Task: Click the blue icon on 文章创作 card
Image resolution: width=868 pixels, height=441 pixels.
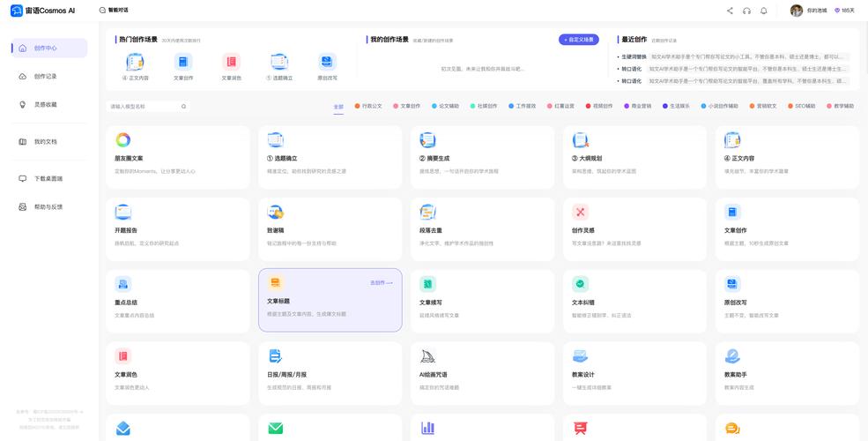Action: [732, 212]
